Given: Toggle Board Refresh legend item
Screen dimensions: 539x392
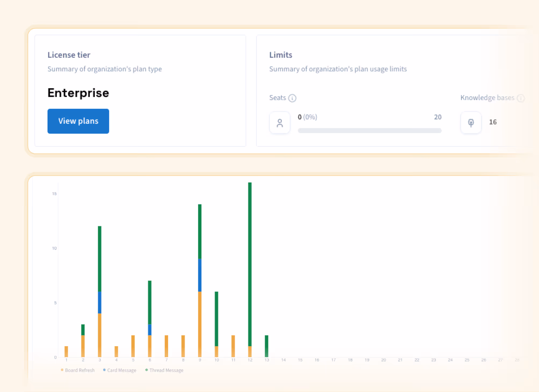Looking at the screenshot, I should point(79,370).
